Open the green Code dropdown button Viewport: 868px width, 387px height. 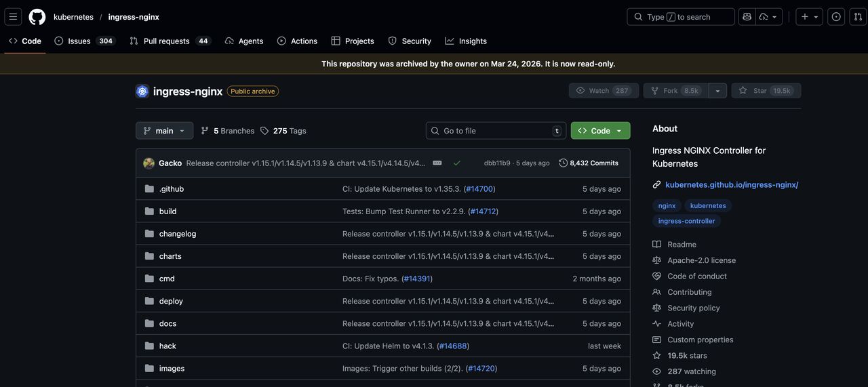pos(600,131)
